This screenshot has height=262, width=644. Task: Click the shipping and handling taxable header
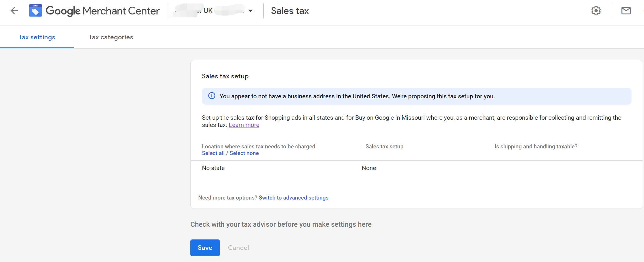click(536, 147)
